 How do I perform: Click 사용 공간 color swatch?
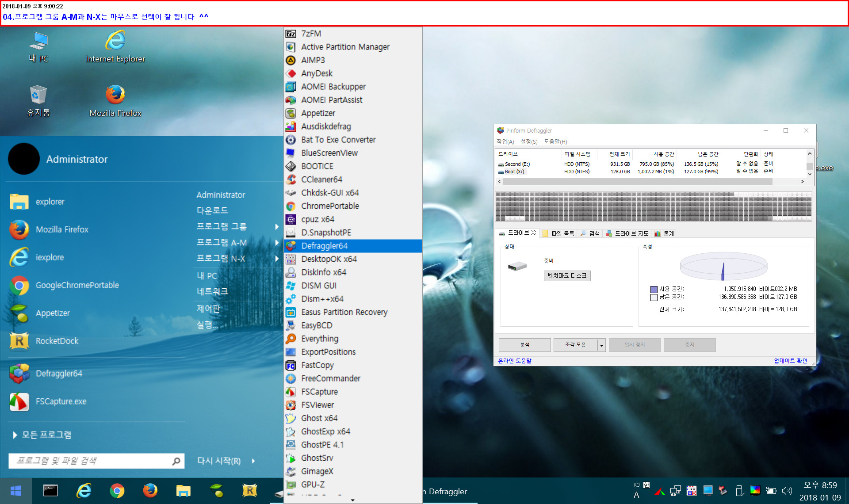click(x=654, y=290)
